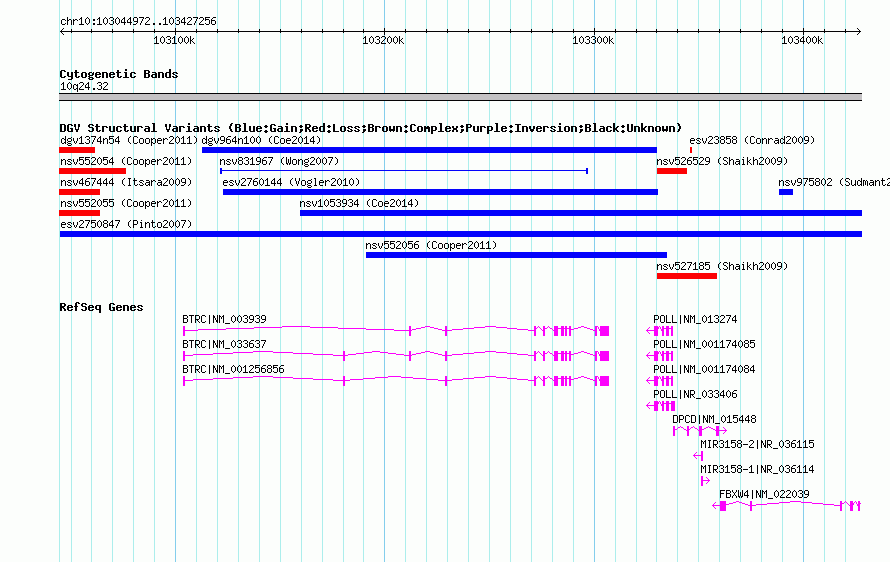The image size is (890, 562).
Task: Select the DGV Structural Variants track title
Action: pyautogui.click(x=370, y=128)
